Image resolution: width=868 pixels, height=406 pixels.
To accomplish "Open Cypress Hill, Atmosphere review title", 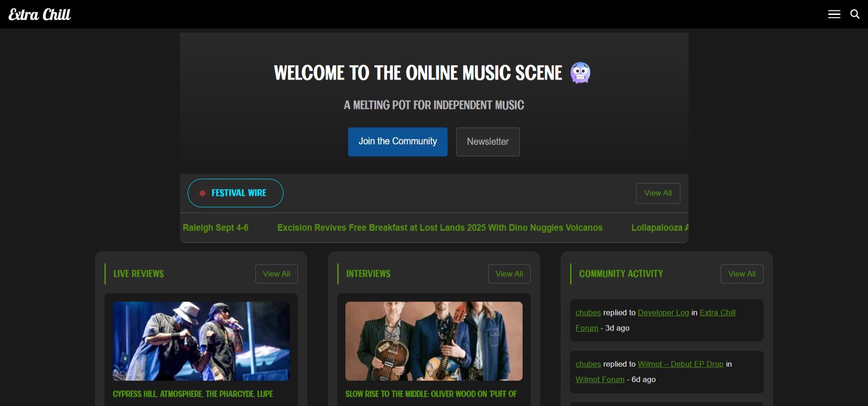I will pyautogui.click(x=193, y=394).
